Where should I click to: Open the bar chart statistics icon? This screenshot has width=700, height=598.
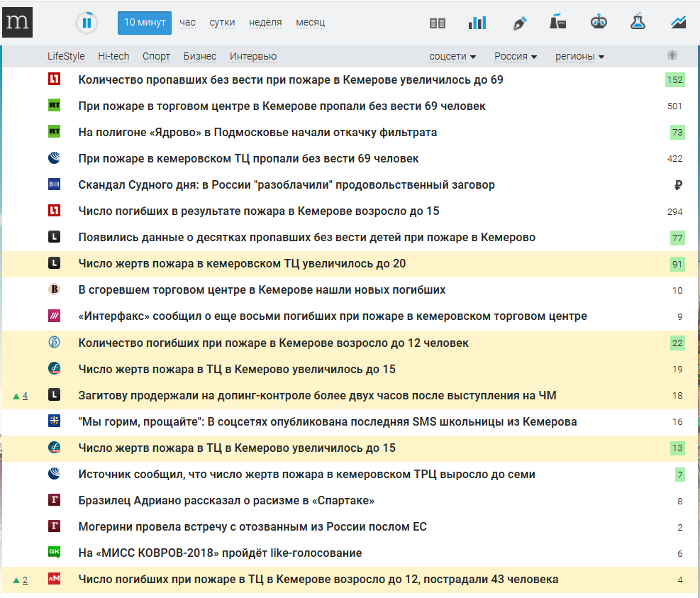coord(477,22)
